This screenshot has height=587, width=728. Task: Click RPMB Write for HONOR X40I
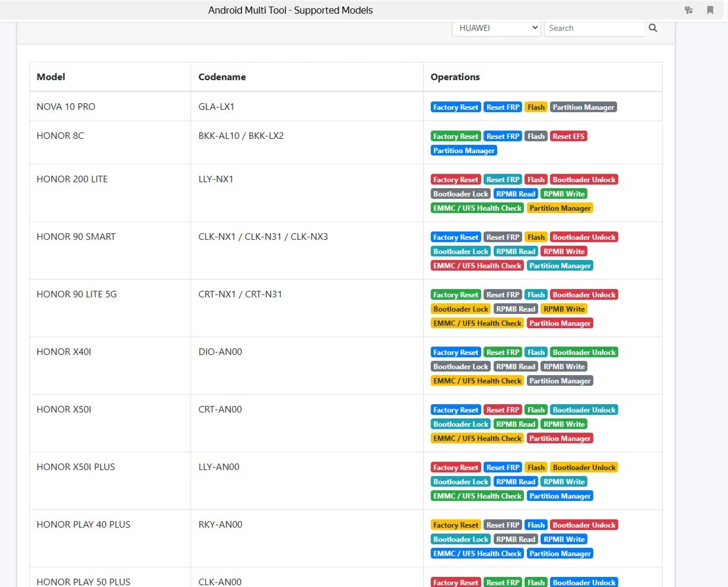point(564,367)
